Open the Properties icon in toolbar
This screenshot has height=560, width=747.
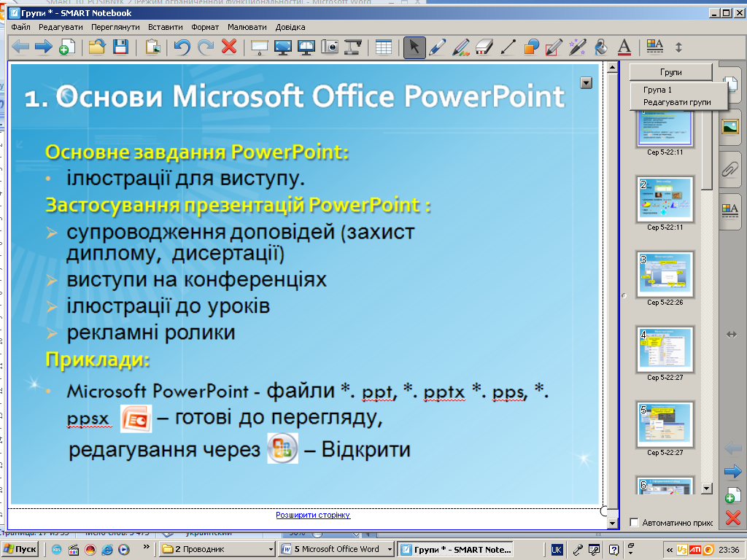click(655, 47)
